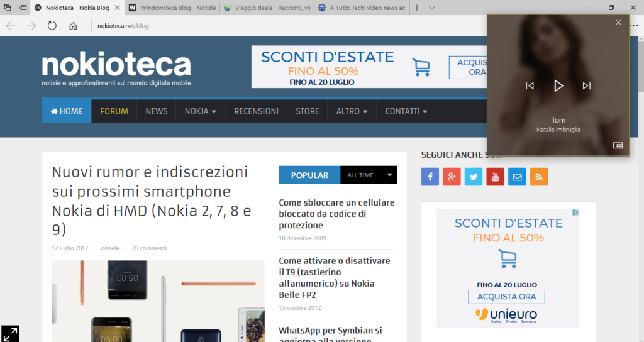Click the AdChoices icon on sidebar ad
The height and width of the screenshot is (342, 644).
(x=575, y=212)
